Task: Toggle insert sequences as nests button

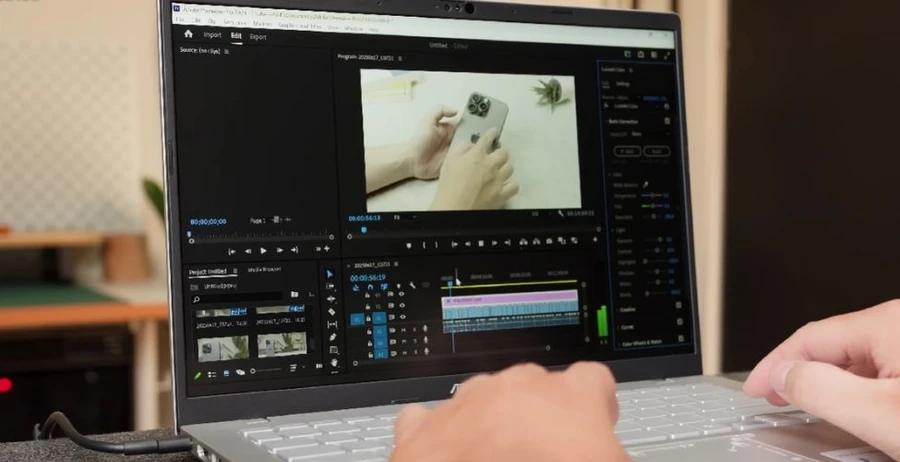Action: 356,288
